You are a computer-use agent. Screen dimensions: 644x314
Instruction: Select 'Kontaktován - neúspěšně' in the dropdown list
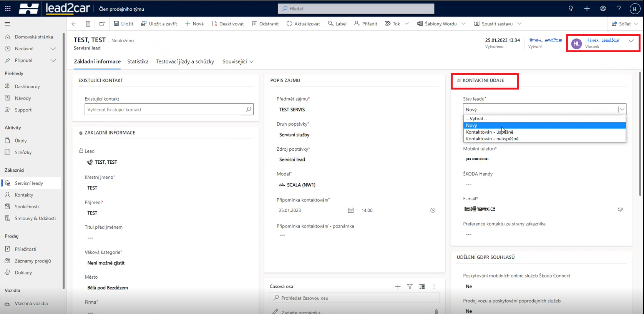point(492,139)
